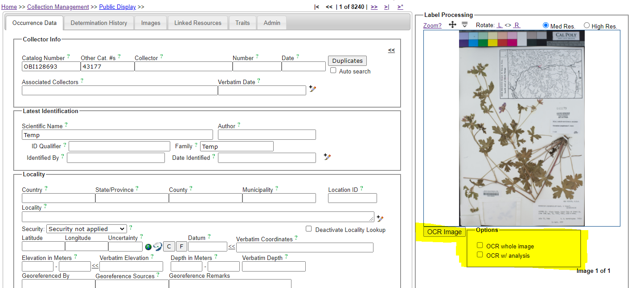644x288 pixels.
Task: Select High Res. image resolution
Action: click(x=587, y=25)
